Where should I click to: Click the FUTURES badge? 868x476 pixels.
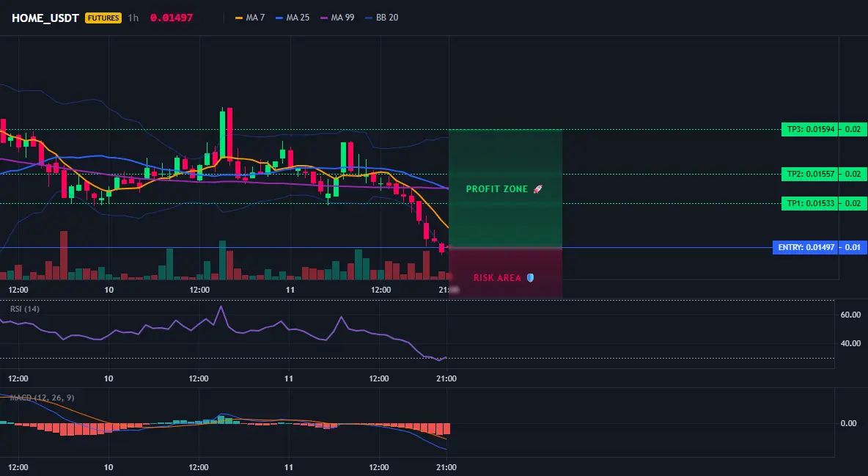coord(103,18)
